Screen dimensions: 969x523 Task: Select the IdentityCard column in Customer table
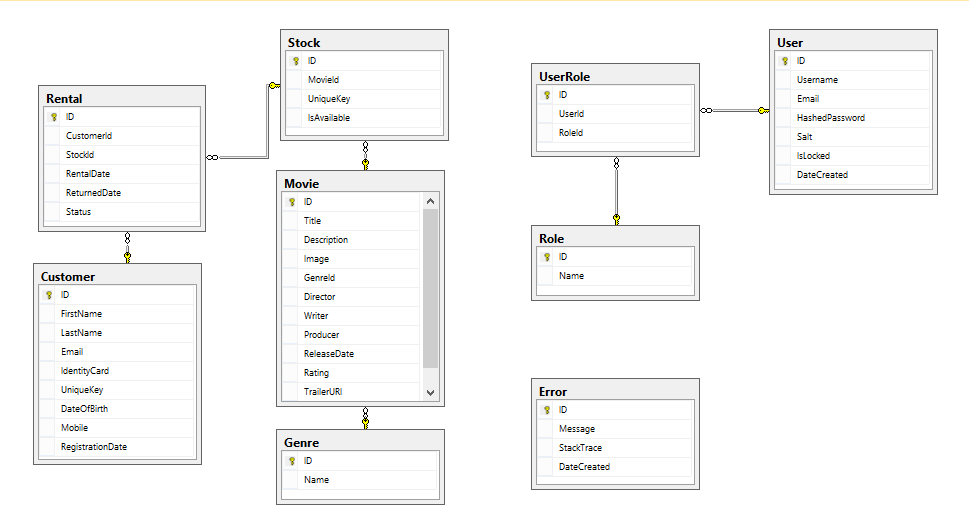(85, 371)
